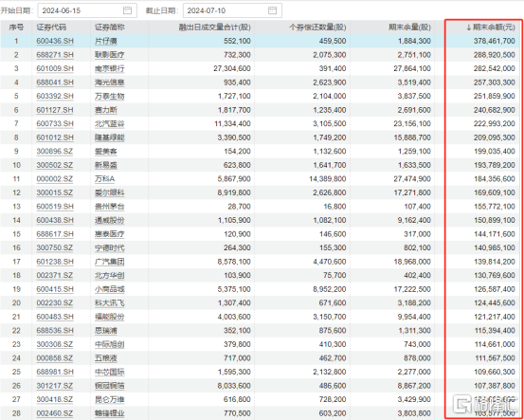524x420 pixels.
Task: Edit the start date field 2024-06-15
Action: 87,10
